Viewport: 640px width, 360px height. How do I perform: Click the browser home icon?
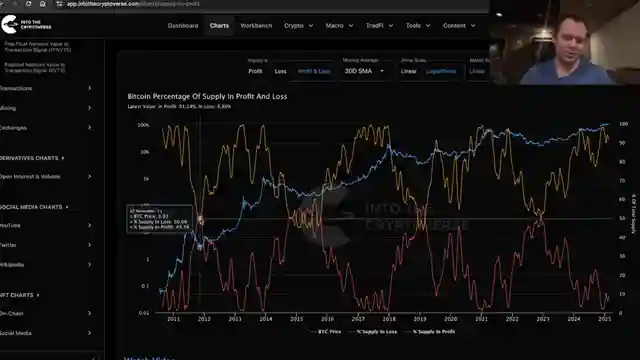42,4
